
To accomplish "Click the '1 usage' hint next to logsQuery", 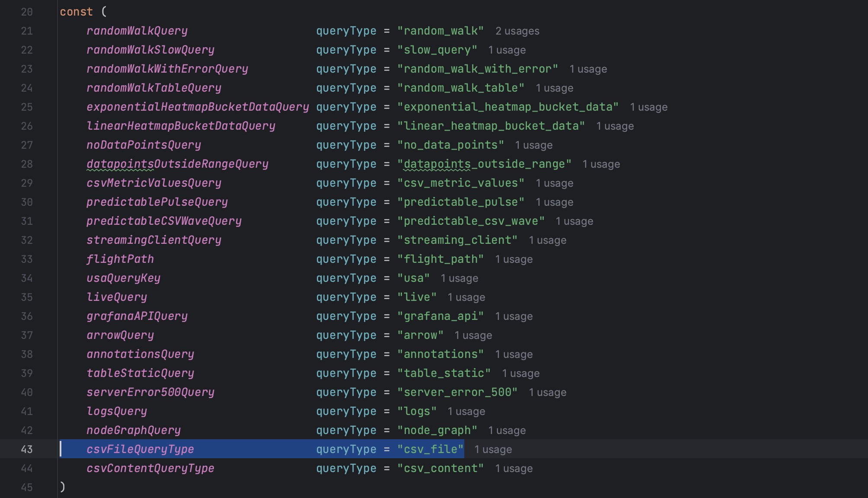I will click(467, 411).
